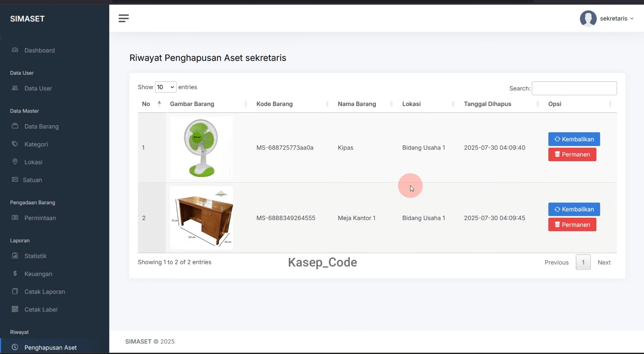Sort by Gambar Barang column
The image size is (644, 354).
[x=209, y=104]
